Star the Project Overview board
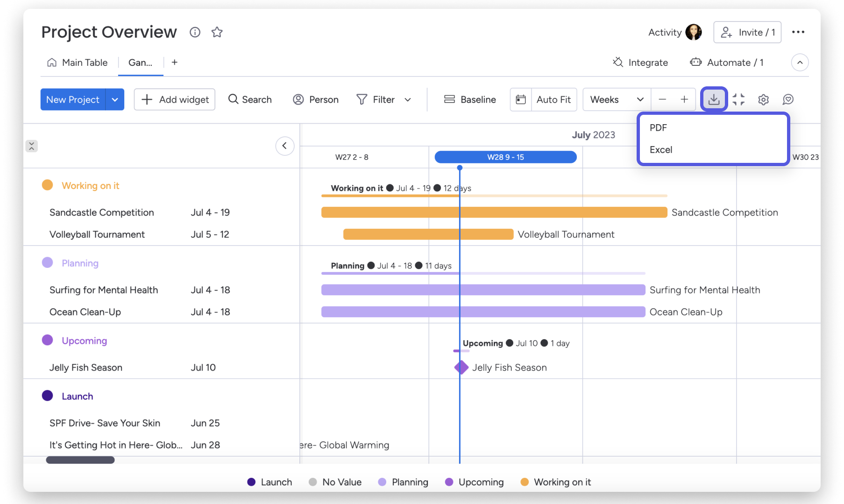Viewport: 844px width, 504px height. [x=217, y=32]
